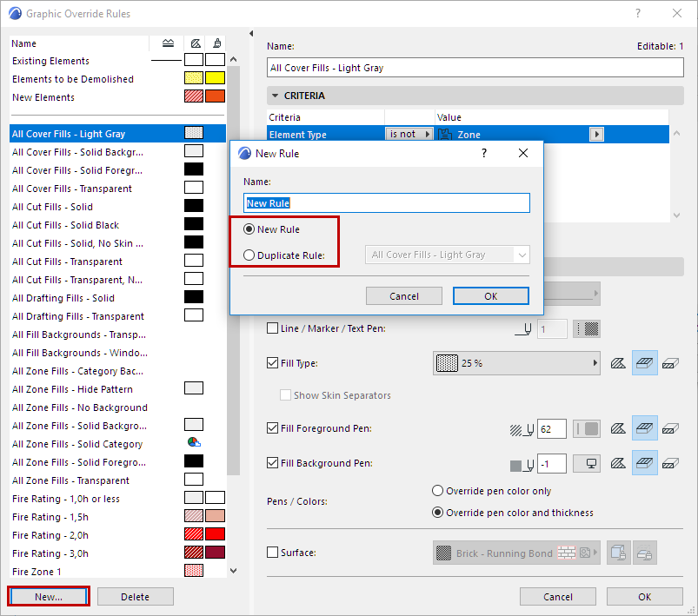Click the Fill Foreground Pen color swatch
Image resolution: width=698 pixels, height=616 pixels.
pyautogui.click(x=586, y=429)
